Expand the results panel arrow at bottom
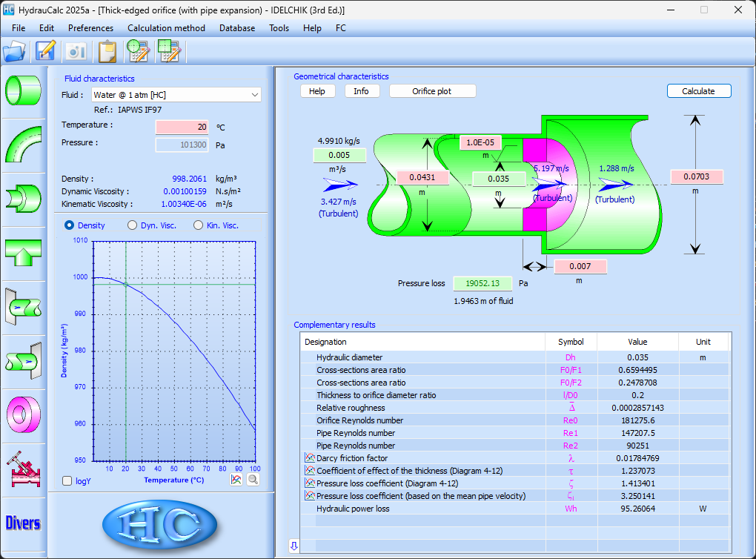 tap(294, 546)
